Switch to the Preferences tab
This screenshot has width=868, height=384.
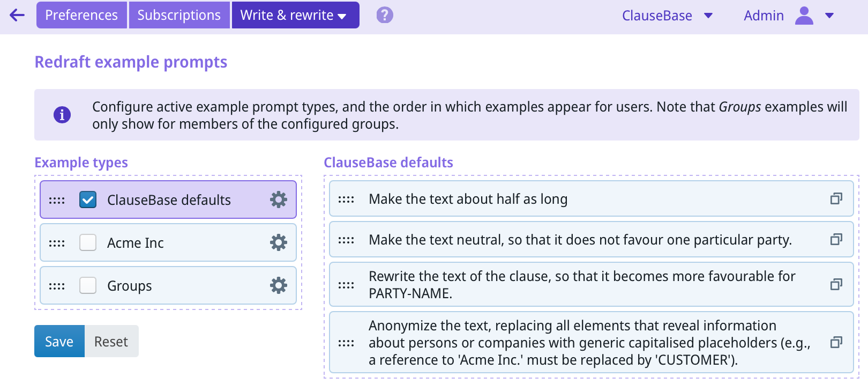pyautogui.click(x=81, y=15)
